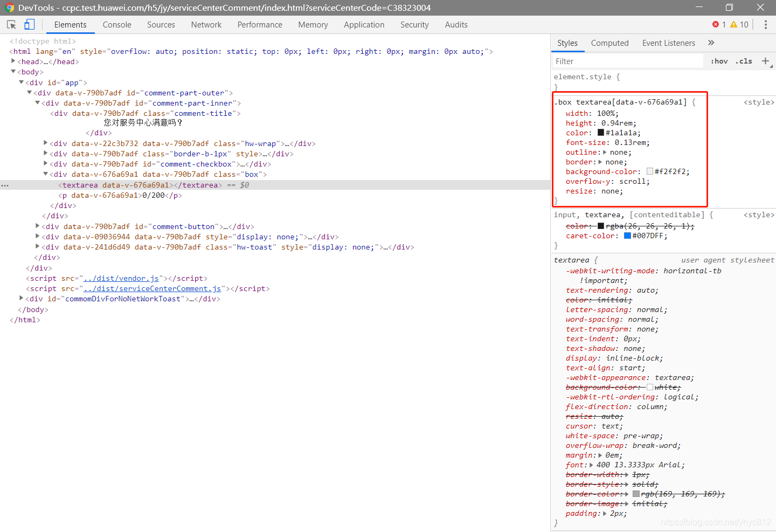Collapse the class box div node
776x532 pixels.
pyautogui.click(x=46, y=174)
